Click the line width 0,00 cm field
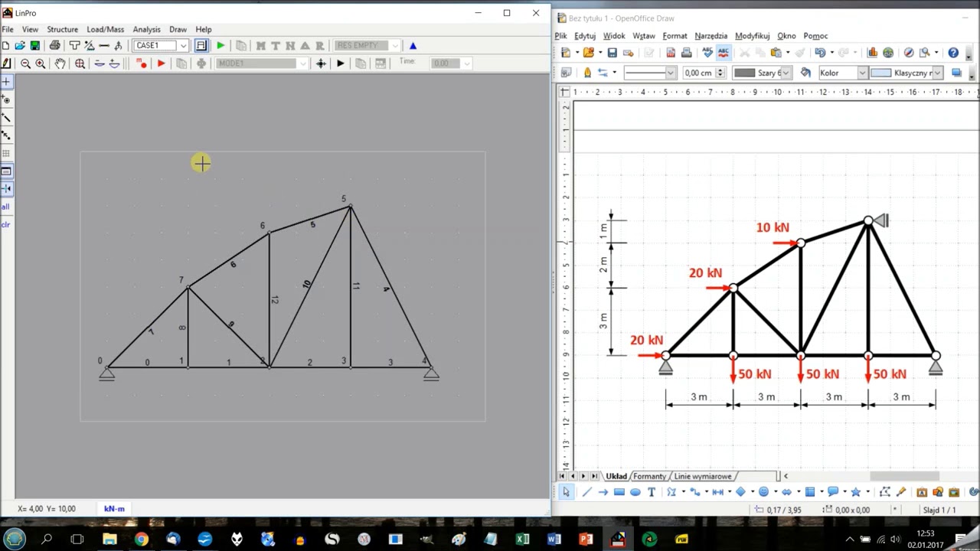 coord(697,73)
